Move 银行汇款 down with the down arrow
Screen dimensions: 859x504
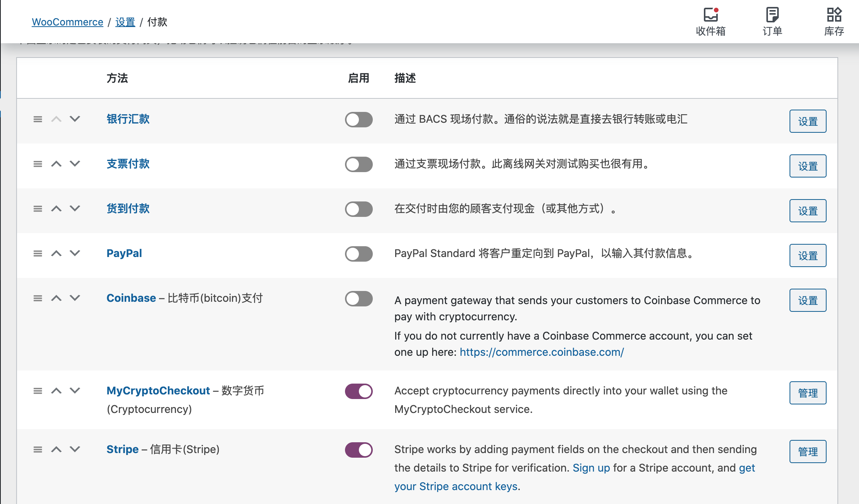point(75,119)
